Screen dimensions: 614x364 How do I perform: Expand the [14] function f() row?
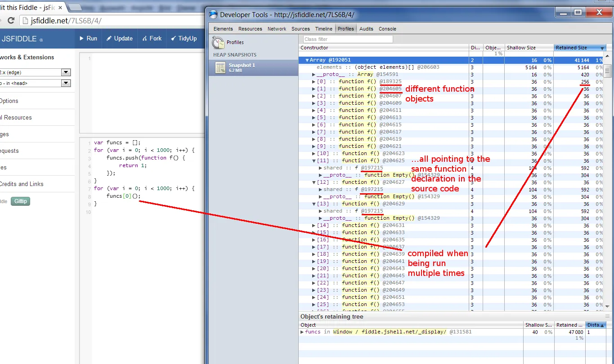[x=314, y=226]
